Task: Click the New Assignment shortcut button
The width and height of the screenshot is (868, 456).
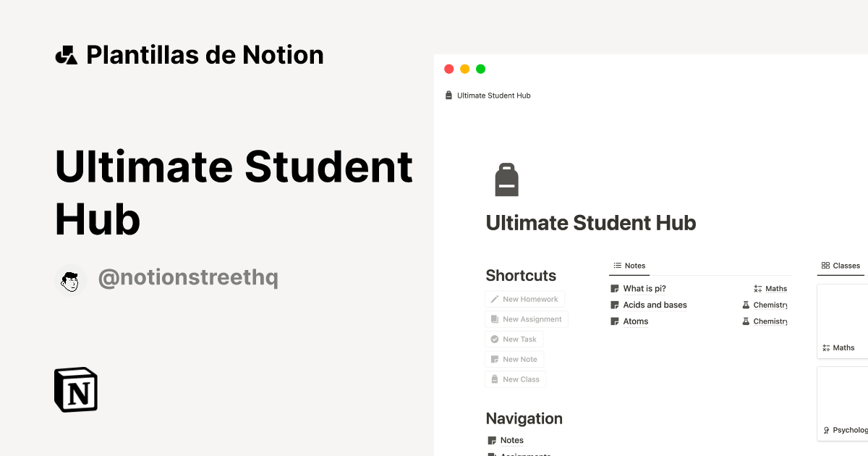Action: pyautogui.click(x=526, y=319)
